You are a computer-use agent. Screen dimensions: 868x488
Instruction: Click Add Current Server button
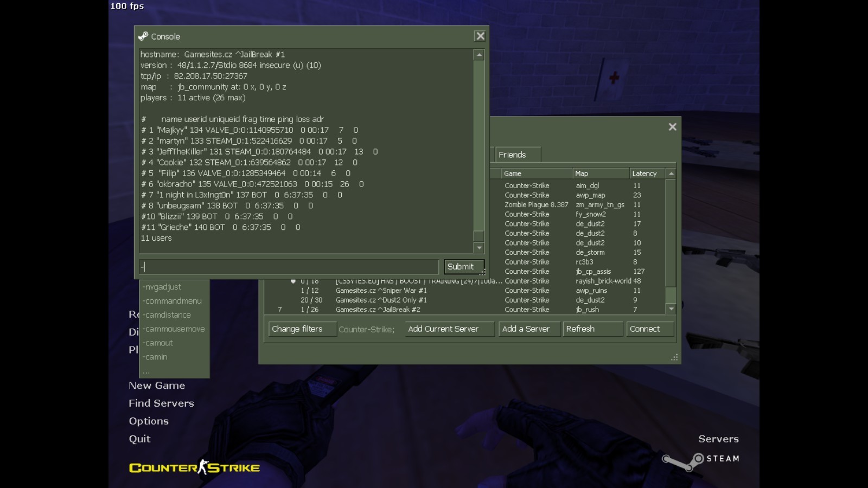[x=450, y=329]
